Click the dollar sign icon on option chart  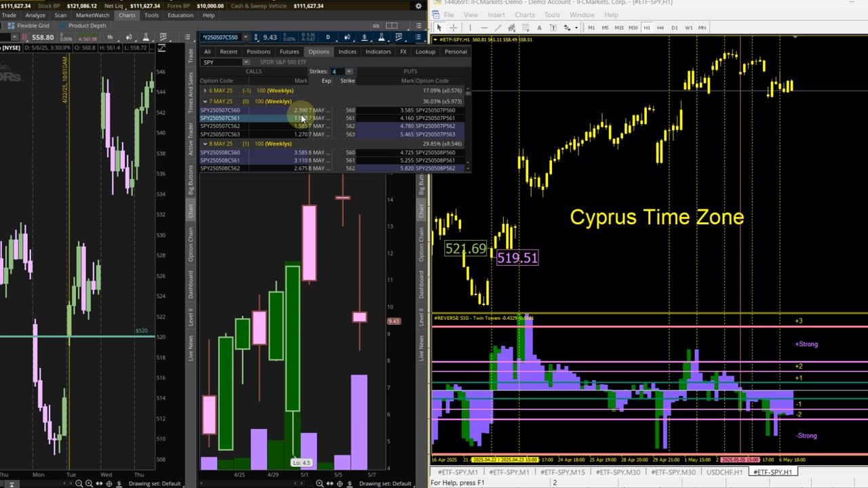[364, 37]
